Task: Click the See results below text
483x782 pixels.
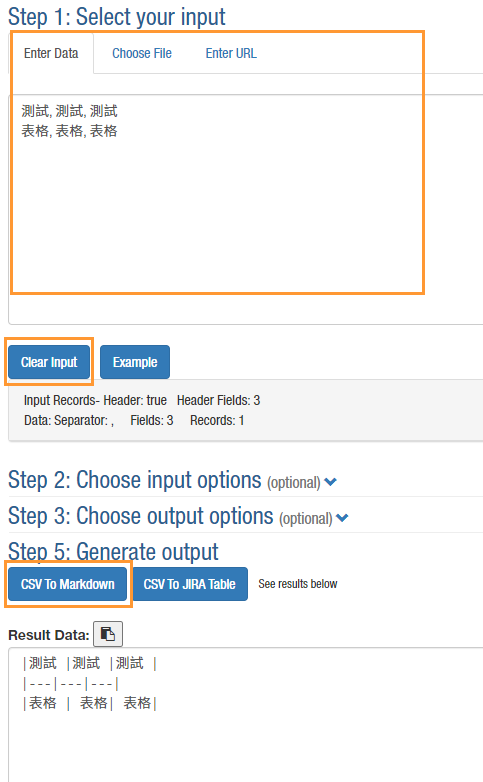Action: [298, 584]
